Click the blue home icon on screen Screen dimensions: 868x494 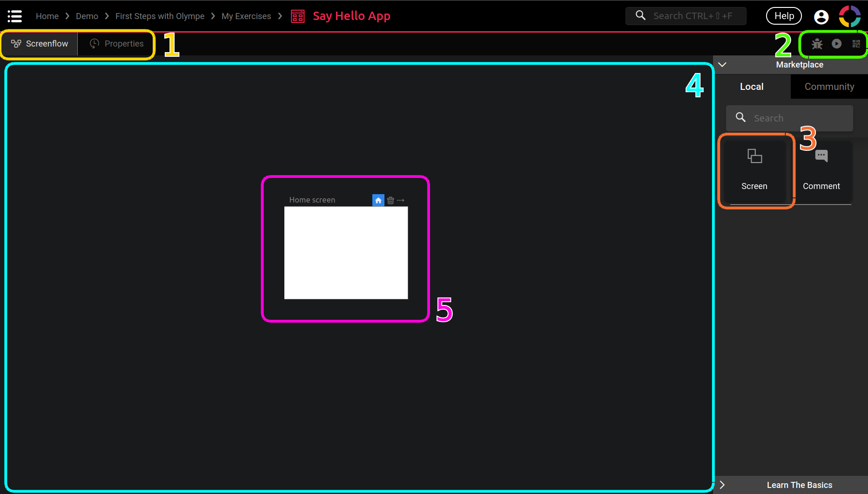(x=378, y=200)
